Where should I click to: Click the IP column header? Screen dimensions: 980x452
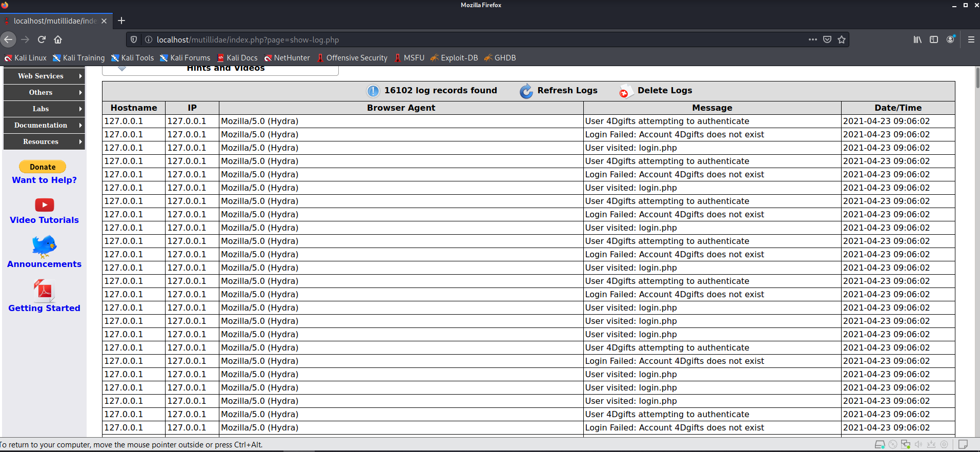[192, 108]
